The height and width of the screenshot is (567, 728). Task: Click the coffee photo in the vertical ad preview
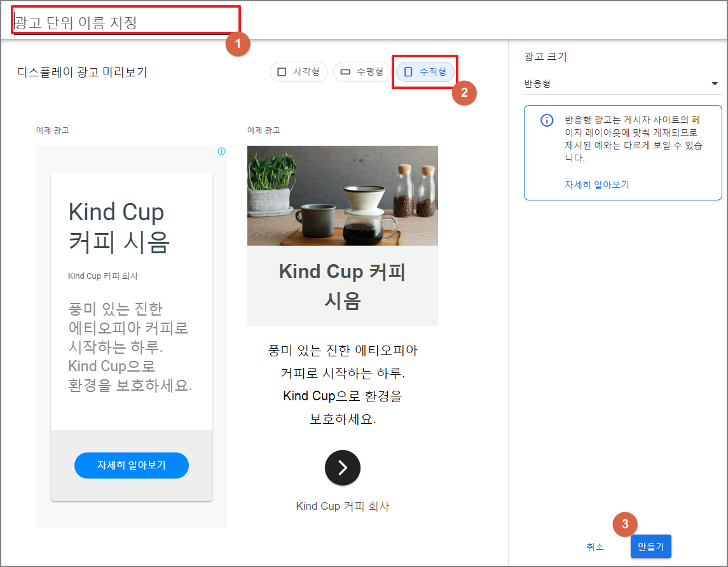click(342, 195)
